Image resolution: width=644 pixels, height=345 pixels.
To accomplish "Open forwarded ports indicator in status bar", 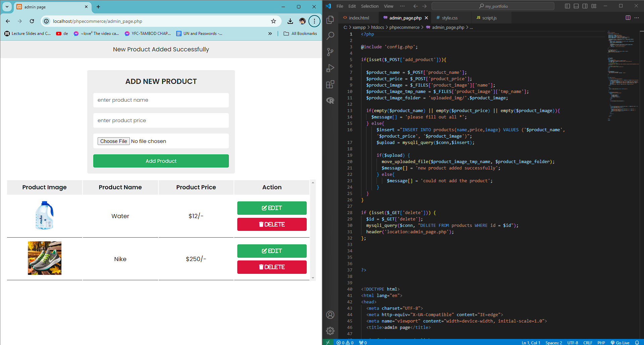I will point(363,342).
